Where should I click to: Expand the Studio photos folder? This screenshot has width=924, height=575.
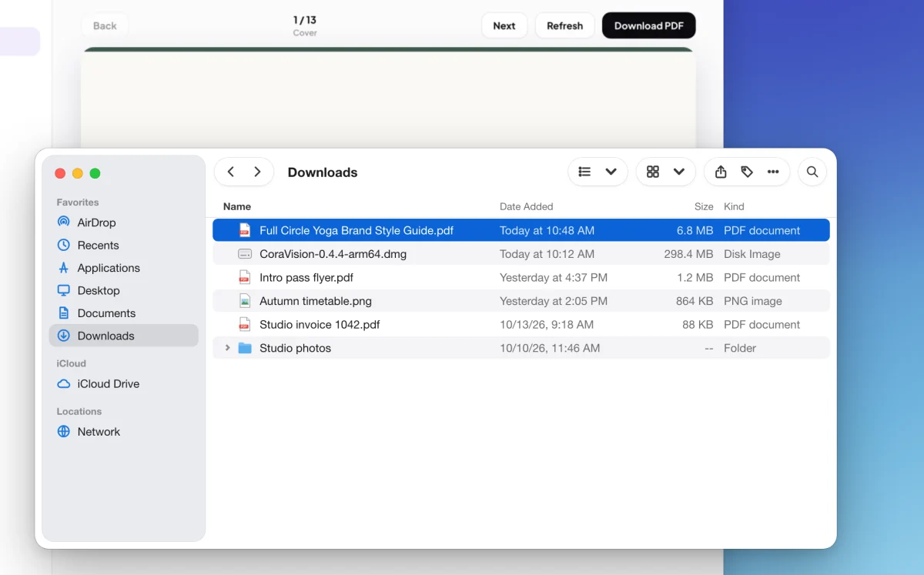(227, 348)
